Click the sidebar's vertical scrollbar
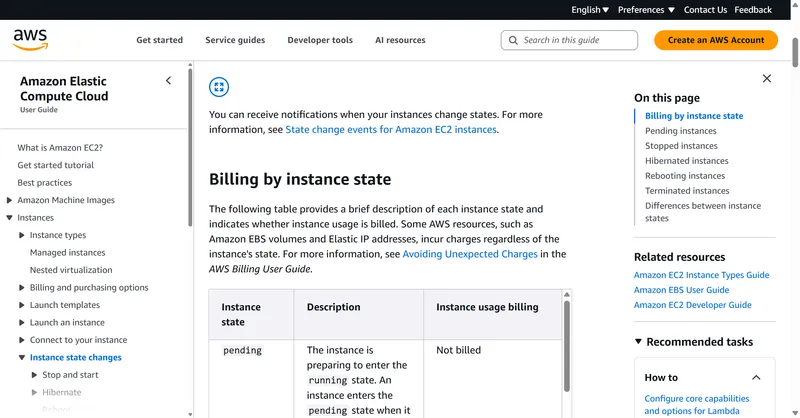 click(x=190, y=145)
